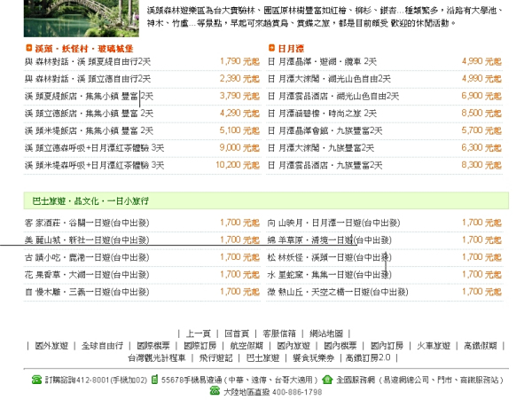Go to 國內旅遊 in footer navigation

[x=293, y=346]
